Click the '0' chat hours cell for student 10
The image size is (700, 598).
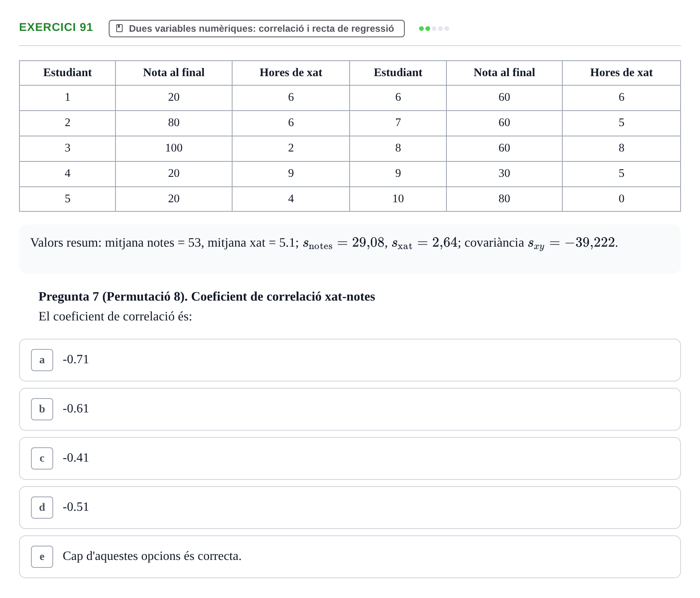(x=621, y=199)
